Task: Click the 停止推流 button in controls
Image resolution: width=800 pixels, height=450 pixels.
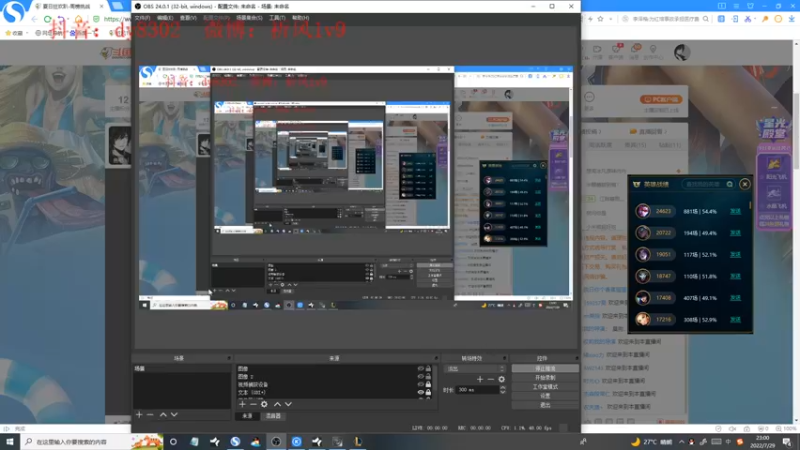Action: point(545,368)
